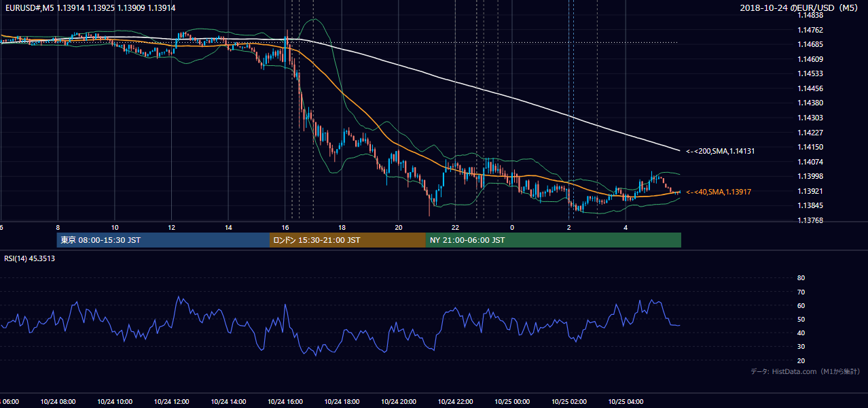
Task: Click the bottom time label 10/24 12:00
Action: [171, 401]
